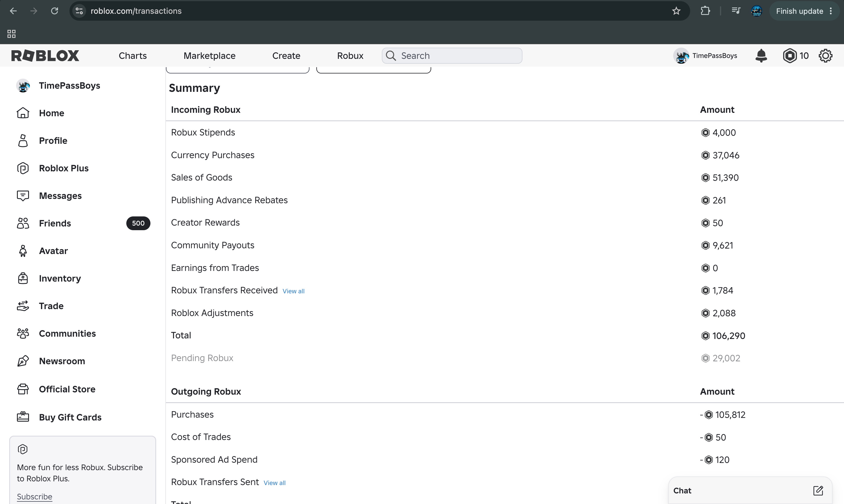Focus the Roblox Search field
Screen dimensions: 844x504
pyautogui.click(x=452, y=56)
